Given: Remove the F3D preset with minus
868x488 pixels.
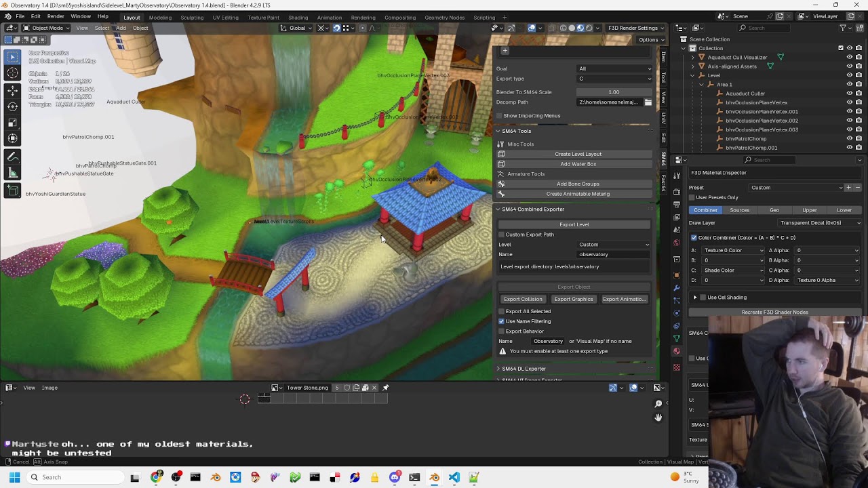Looking at the screenshot, I should (857, 188).
